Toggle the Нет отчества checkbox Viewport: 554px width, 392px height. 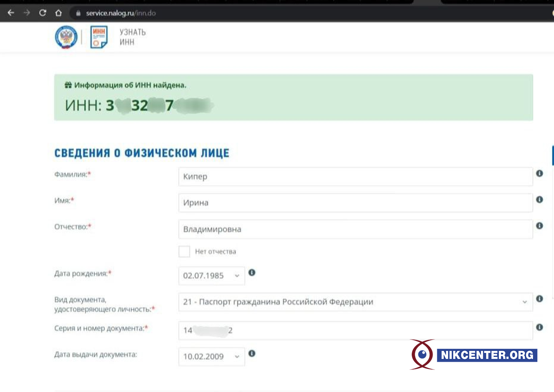[x=184, y=252]
